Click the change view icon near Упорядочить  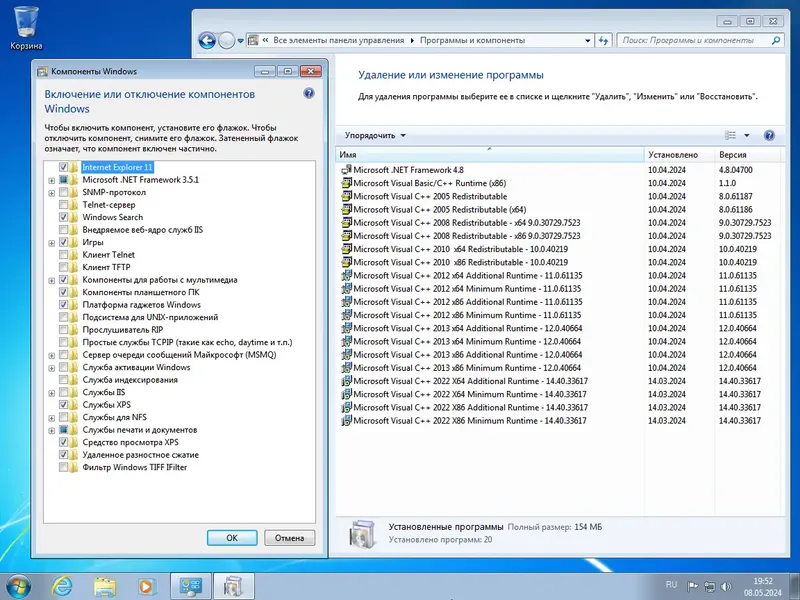(731, 135)
